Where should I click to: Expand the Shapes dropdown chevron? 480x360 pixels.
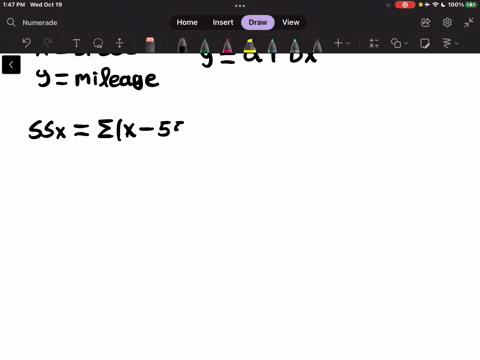[x=406, y=43]
